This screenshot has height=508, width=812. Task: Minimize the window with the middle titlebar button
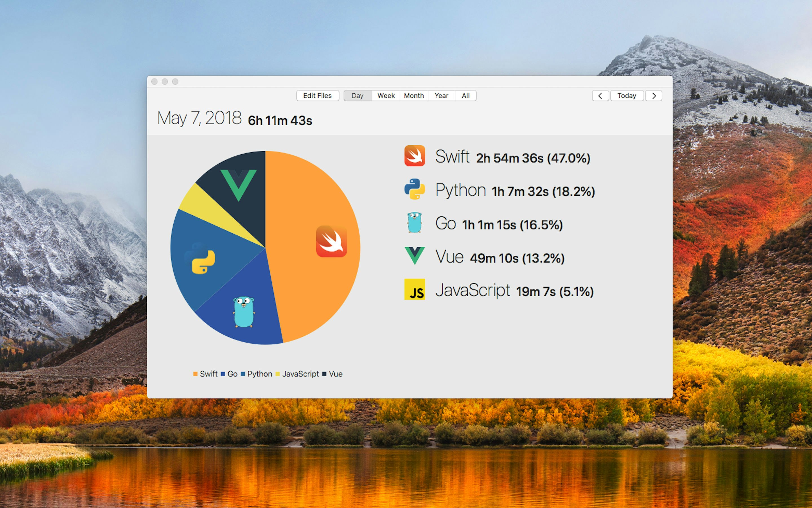tap(165, 82)
